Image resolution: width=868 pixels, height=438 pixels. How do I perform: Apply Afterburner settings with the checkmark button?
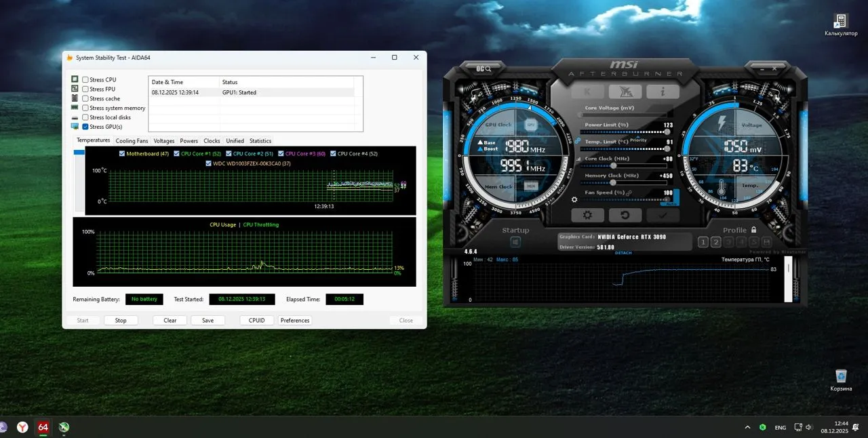point(663,216)
